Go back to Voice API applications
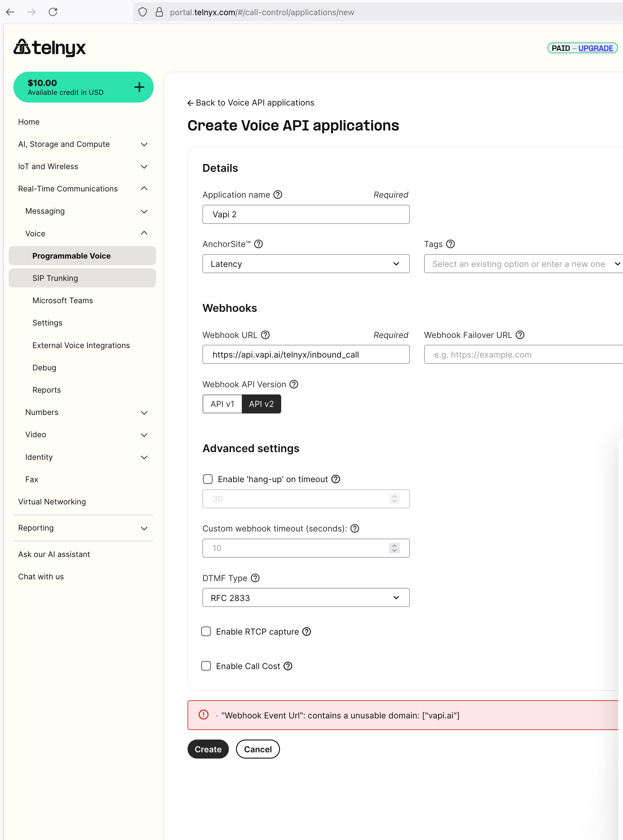 tap(251, 103)
